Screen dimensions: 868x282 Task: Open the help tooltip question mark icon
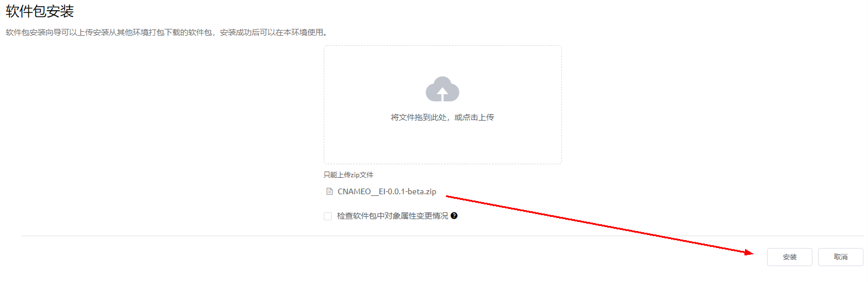454,216
